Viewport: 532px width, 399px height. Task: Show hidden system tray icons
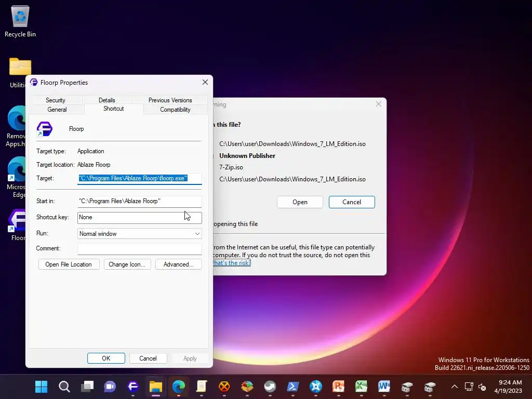tap(455, 387)
